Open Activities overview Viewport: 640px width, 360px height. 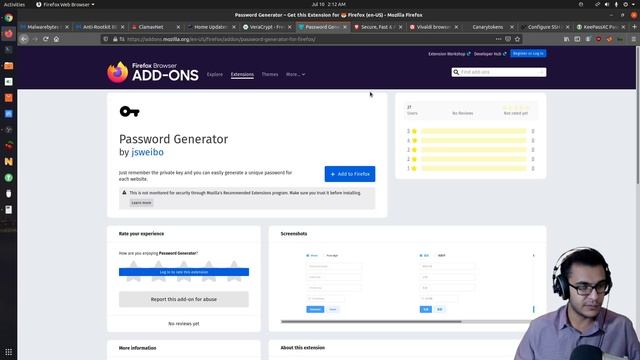[14, 4]
